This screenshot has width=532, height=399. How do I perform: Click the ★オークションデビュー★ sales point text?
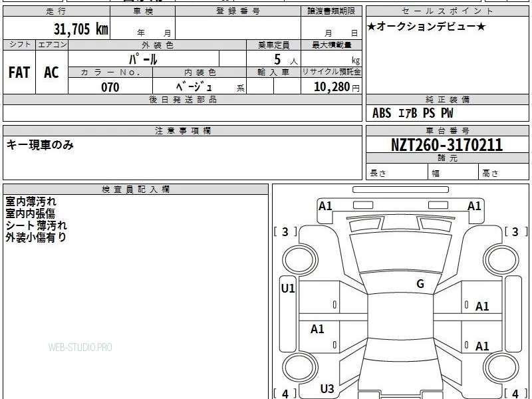click(x=426, y=27)
